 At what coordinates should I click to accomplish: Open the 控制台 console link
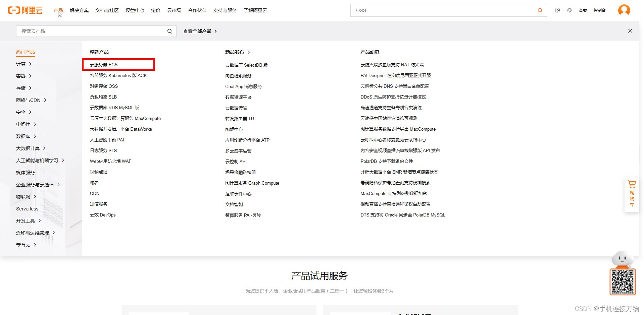click(x=600, y=10)
